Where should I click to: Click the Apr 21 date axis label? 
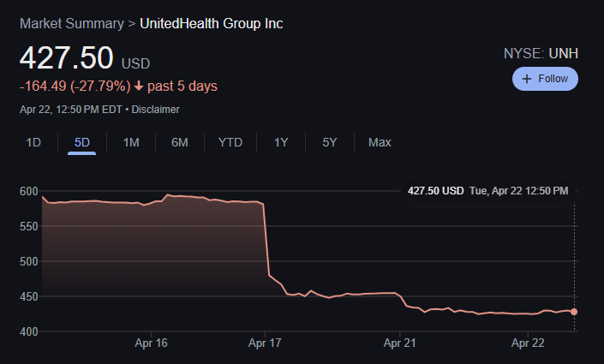[x=399, y=342]
